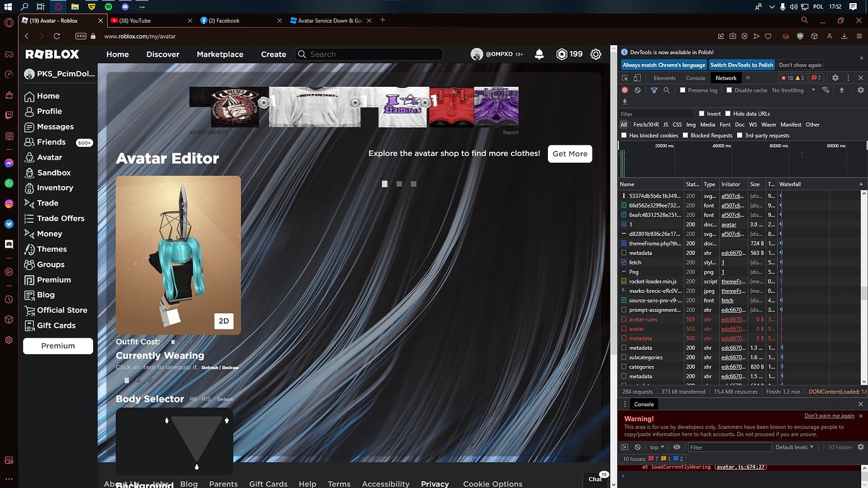Select the second carousel indicator dot
868x488 pixels.
(x=399, y=184)
